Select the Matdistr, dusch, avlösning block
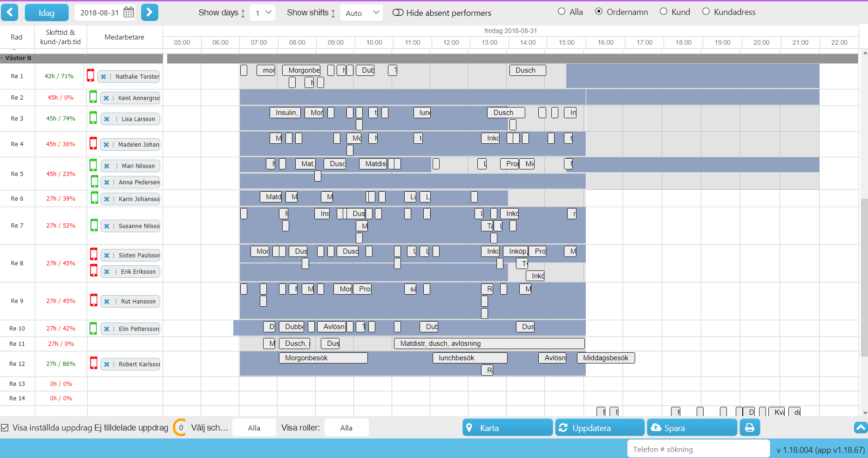 coord(489,343)
